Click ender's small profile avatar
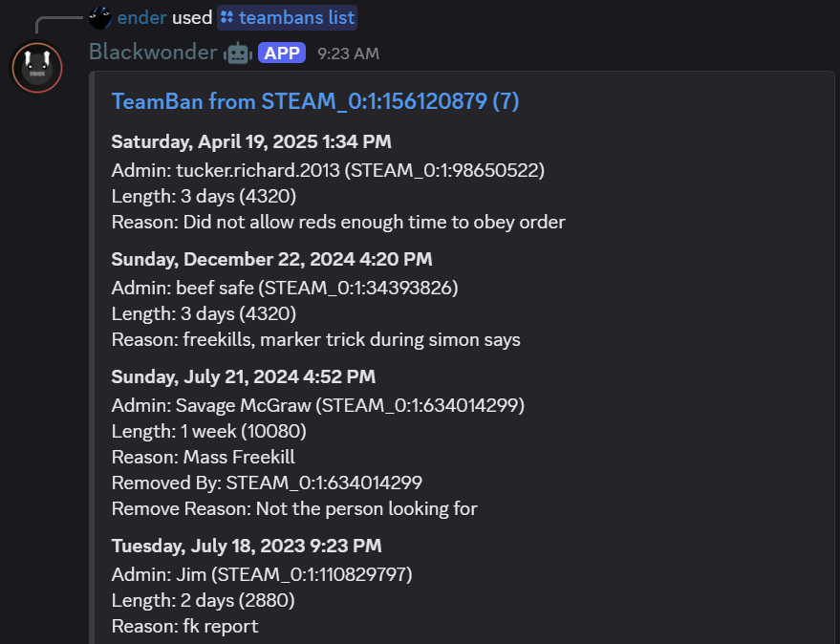Viewport: 840px width, 644px height. click(x=100, y=18)
